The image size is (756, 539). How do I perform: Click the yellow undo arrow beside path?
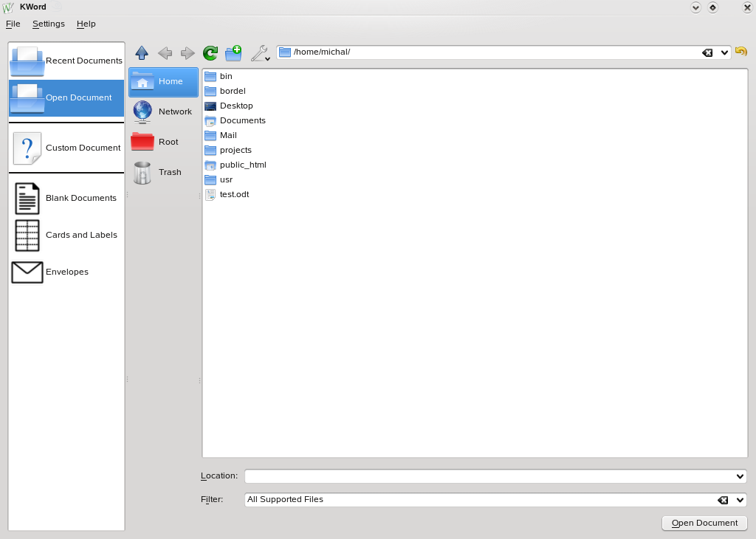[x=741, y=51]
